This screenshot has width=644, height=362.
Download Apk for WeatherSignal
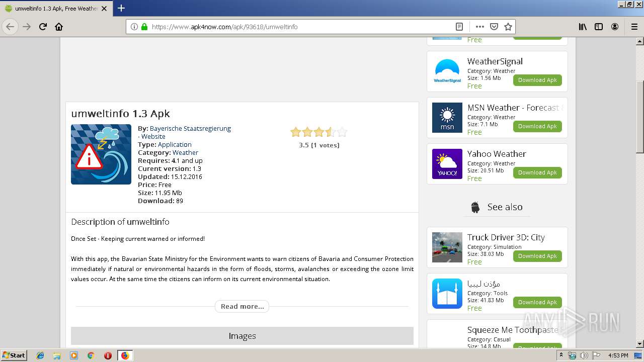[x=537, y=80]
